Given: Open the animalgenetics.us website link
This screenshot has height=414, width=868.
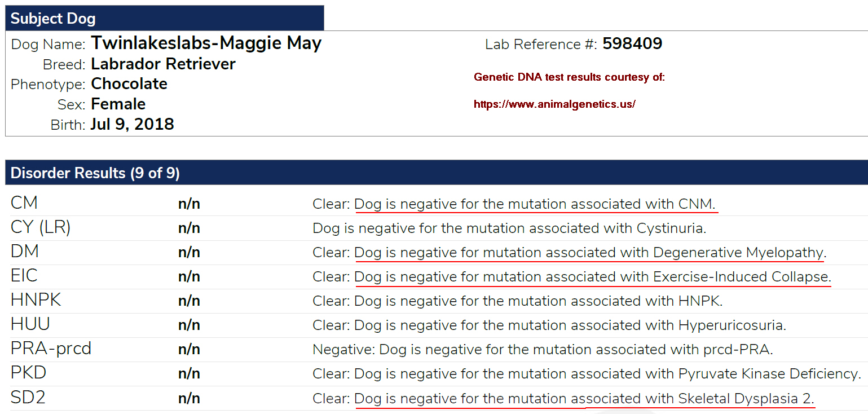Looking at the screenshot, I should pos(554,104).
